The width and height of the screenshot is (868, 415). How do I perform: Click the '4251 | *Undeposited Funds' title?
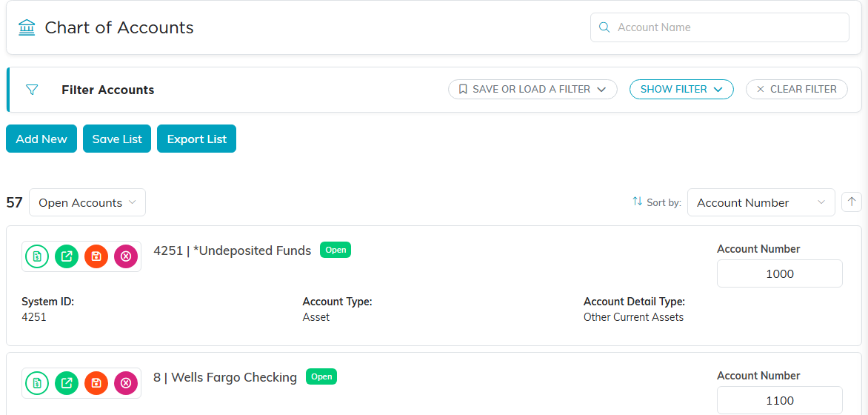233,250
